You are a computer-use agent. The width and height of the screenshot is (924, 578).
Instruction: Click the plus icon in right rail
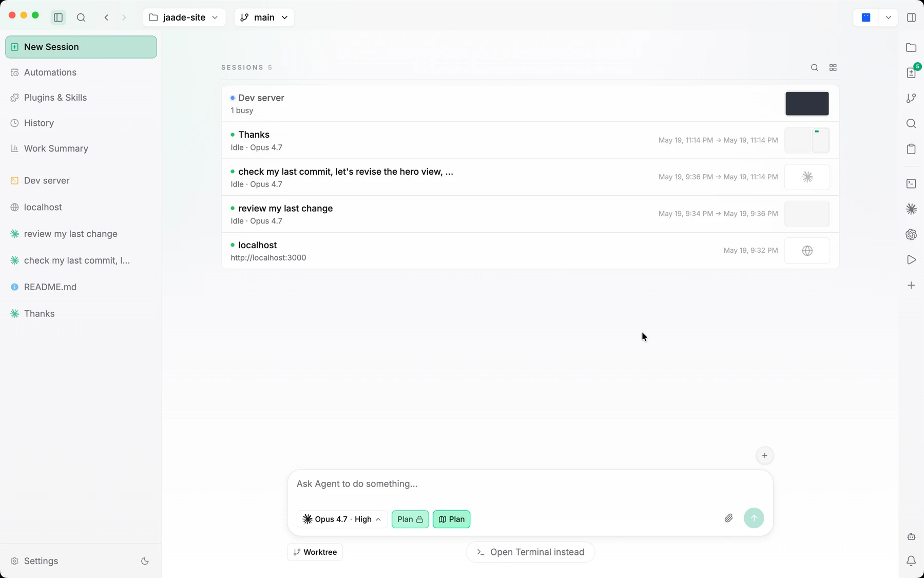click(x=911, y=285)
